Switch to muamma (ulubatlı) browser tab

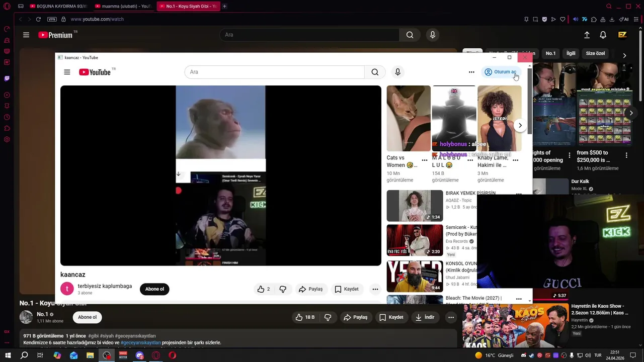click(125, 6)
